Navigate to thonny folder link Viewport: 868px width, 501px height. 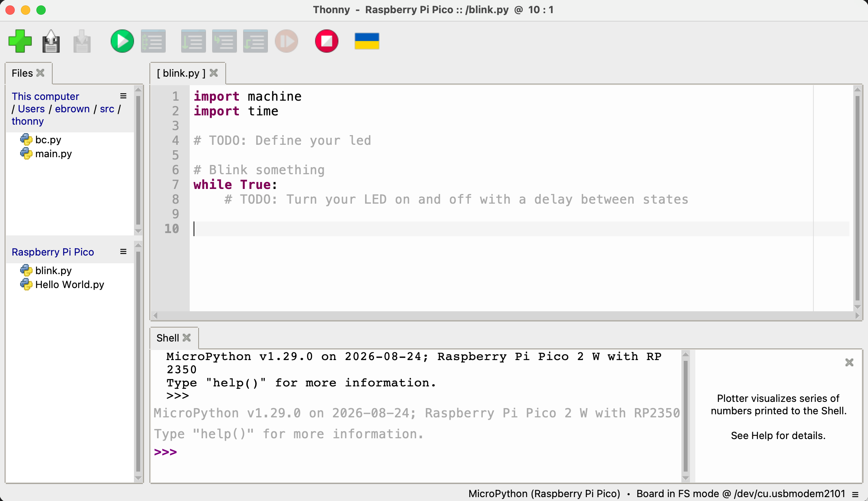27,121
